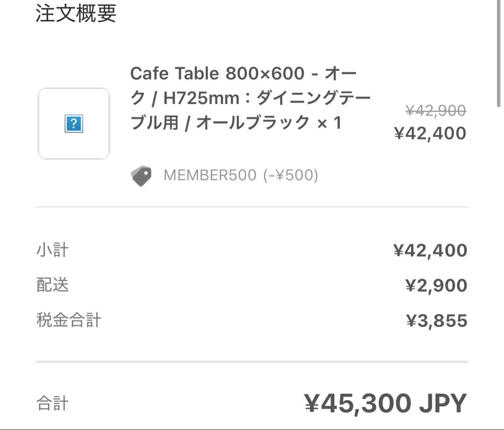504x430 pixels.
Task: Click the 小計 subtotal label
Action: pyautogui.click(x=52, y=250)
